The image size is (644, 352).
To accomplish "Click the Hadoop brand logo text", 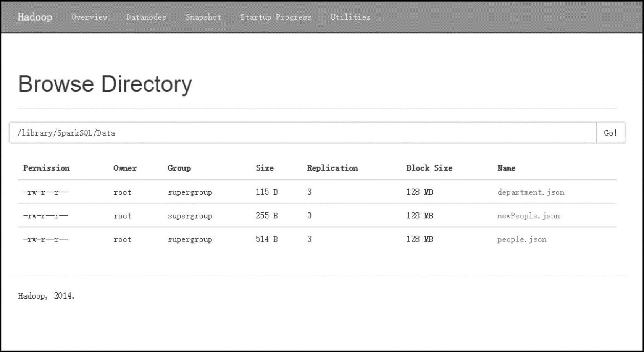I will point(35,17).
